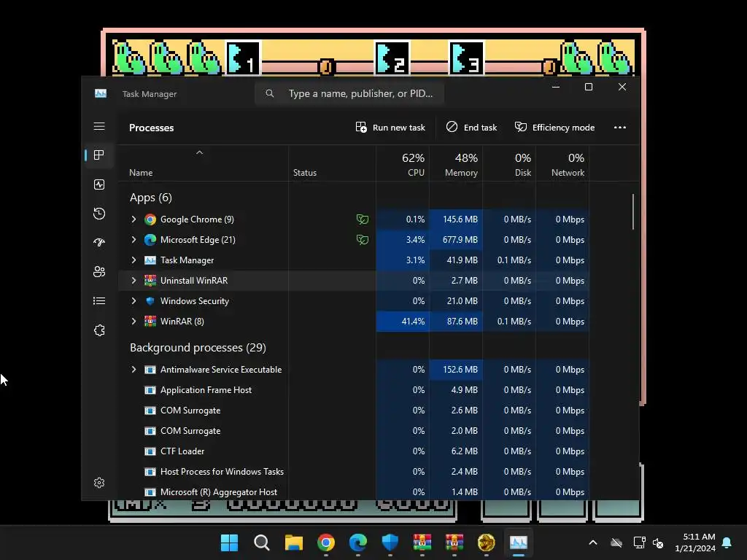Click the Background processes (29) heading
The image size is (747, 560).
pos(198,348)
